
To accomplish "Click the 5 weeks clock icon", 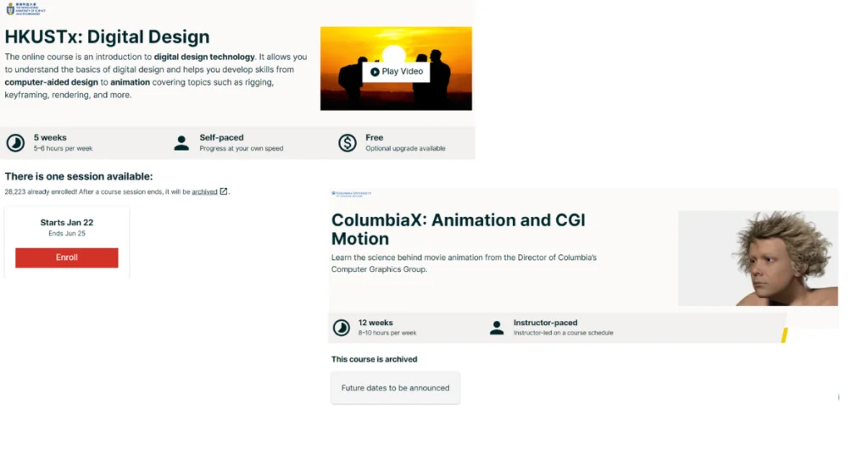I will pos(15,142).
